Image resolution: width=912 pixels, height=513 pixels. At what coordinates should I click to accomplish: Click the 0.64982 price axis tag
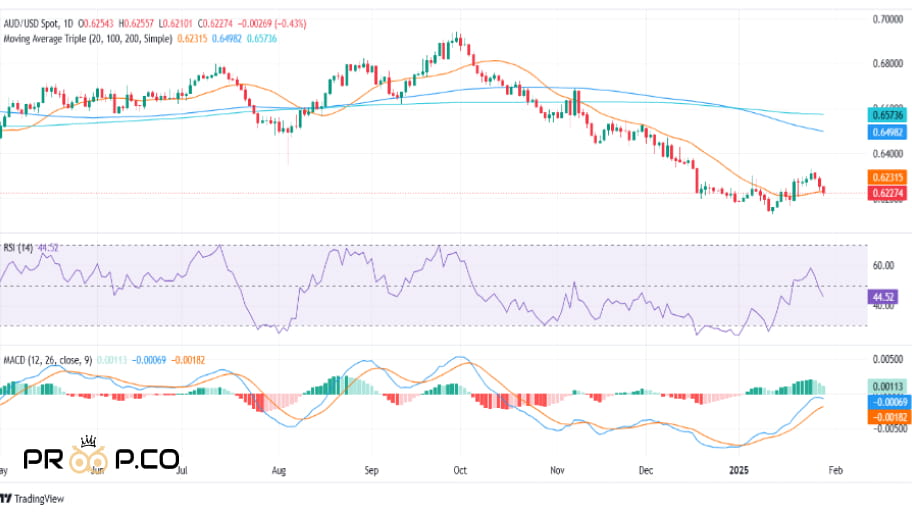pos(887,132)
